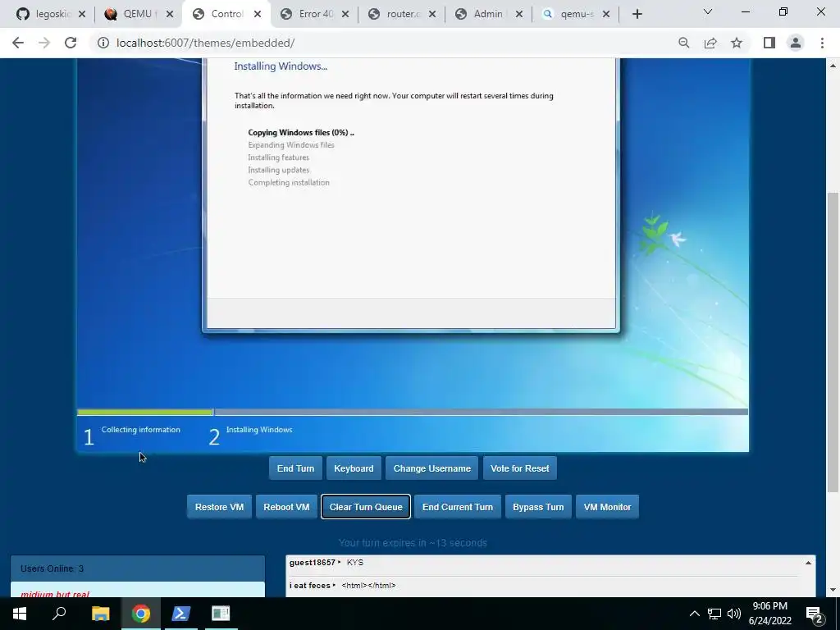
Task: Click chat message from 'i eat feces'
Action: tap(542, 586)
